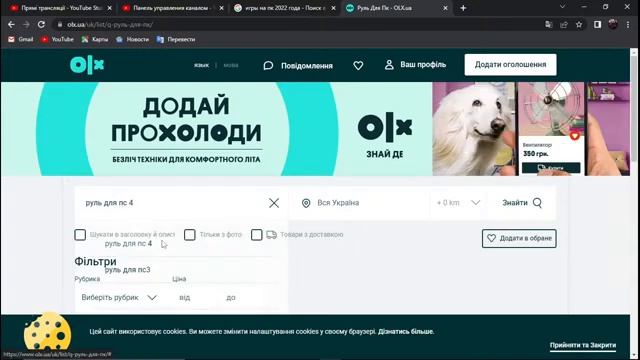Screen dimensions: 640x360
Task: Open the Дізнатись більше cookies link
Action: coord(405,331)
